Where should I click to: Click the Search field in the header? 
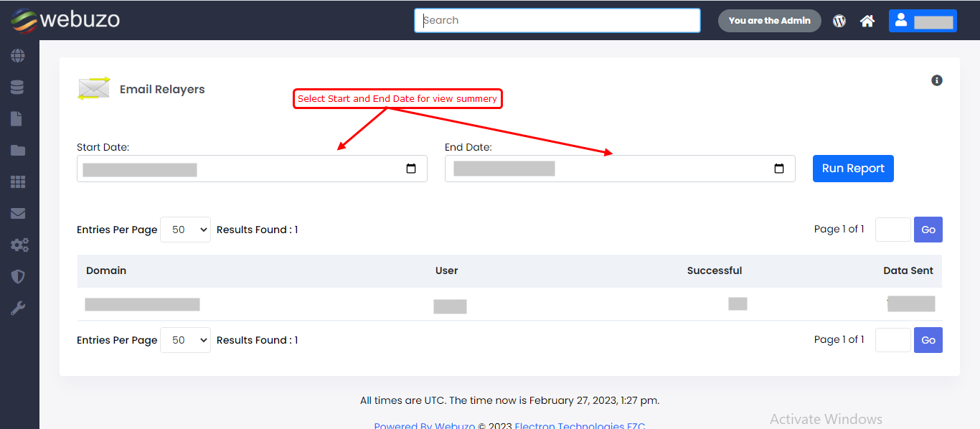pyautogui.click(x=557, y=21)
